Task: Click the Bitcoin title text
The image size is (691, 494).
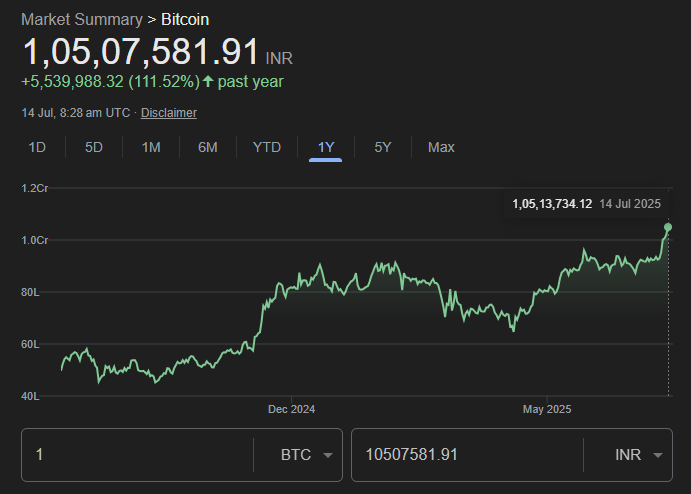Action: pyautogui.click(x=185, y=19)
